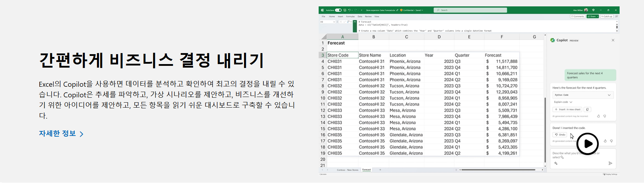This screenshot has width=644, height=183.
Task: Click the Copilot logo icon
Action: pos(552,40)
